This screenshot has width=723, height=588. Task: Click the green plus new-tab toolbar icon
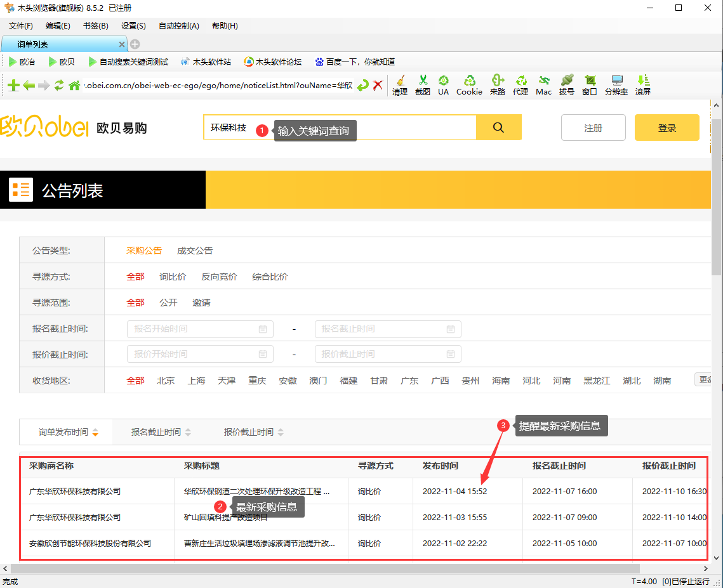pyautogui.click(x=13, y=85)
